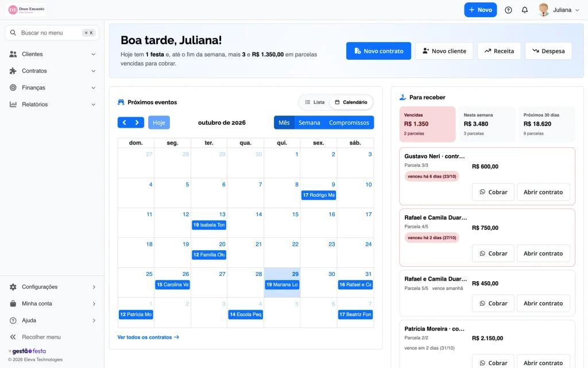Expand the Clientes menu chevron

[x=94, y=54]
